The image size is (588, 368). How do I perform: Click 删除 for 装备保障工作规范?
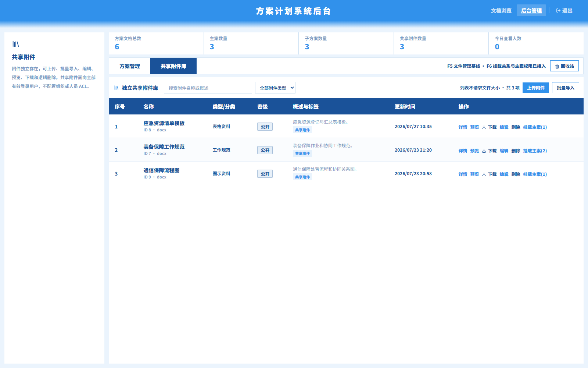click(516, 151)
